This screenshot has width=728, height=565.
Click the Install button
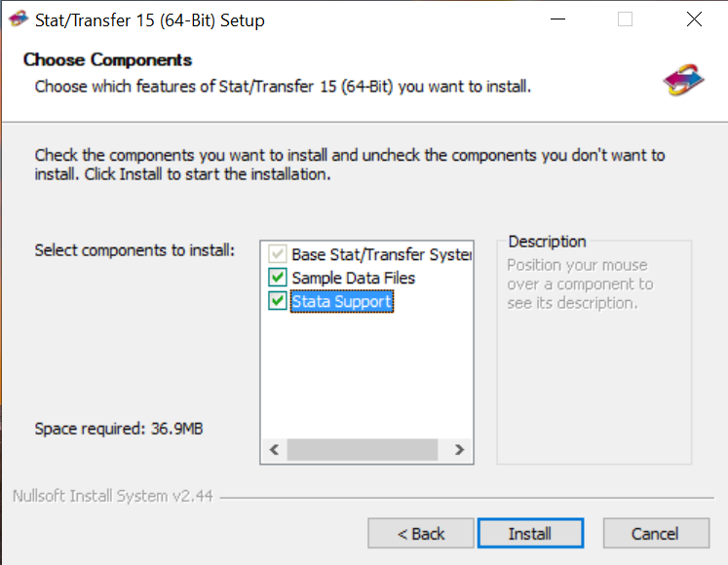pyautogui.click(x=530, y=534)
